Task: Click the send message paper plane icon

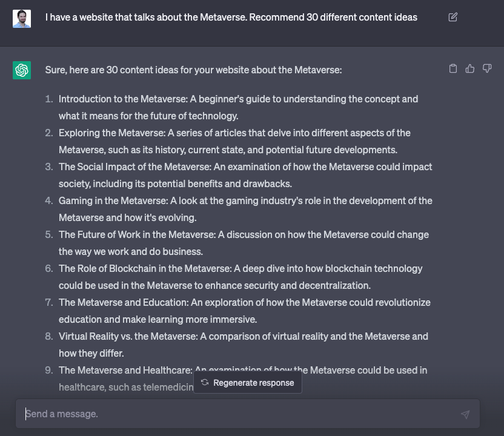Action: (465, 414)
